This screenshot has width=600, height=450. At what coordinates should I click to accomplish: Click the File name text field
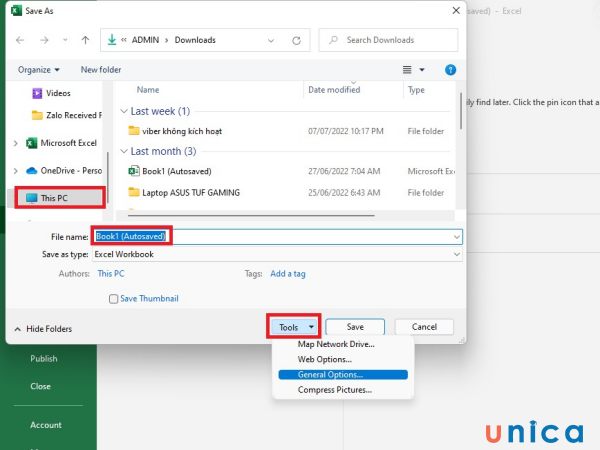277,237
